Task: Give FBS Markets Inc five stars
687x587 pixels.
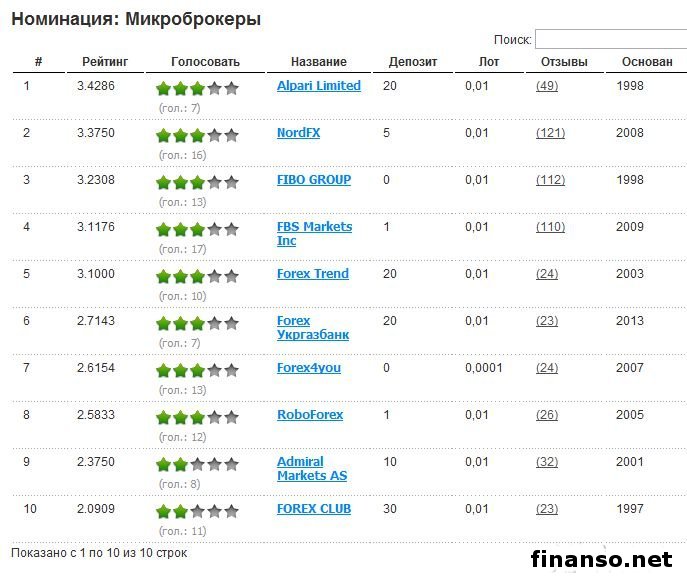Action: coord(232,229)
